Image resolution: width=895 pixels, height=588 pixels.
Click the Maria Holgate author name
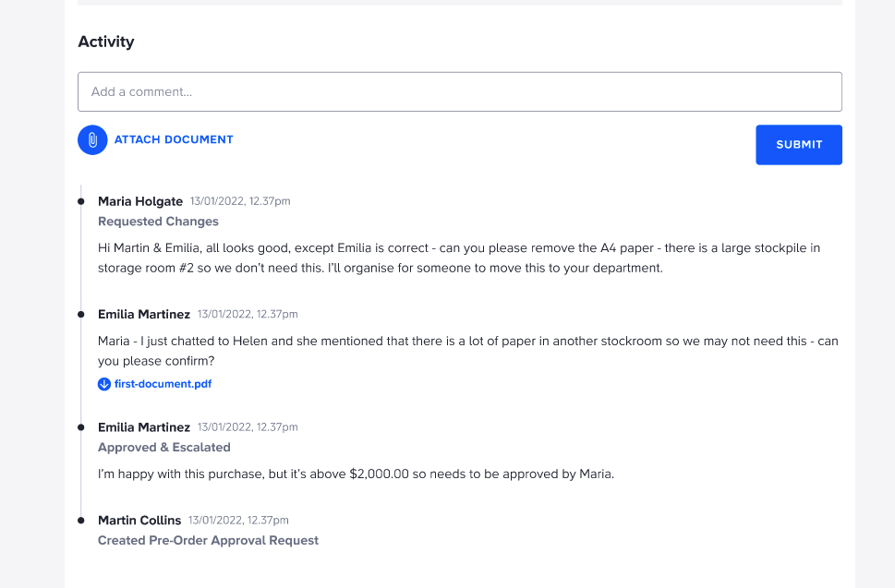140,201
